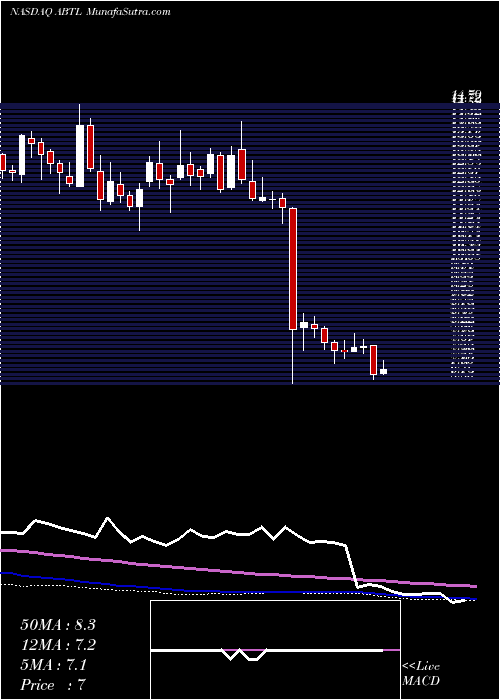Click the 50MA : 8.3 label
Screen dimensions: 500x700
click(58, 625)
